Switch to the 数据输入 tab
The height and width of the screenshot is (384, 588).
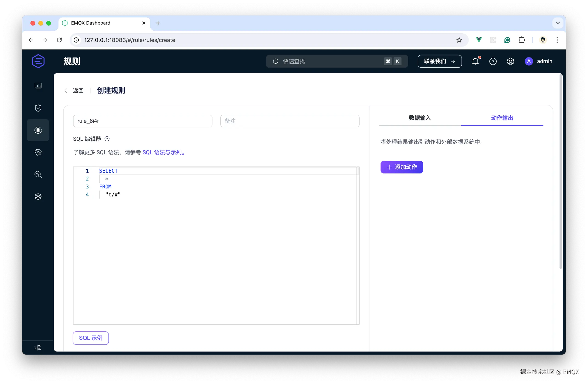[x=420, y=118]
